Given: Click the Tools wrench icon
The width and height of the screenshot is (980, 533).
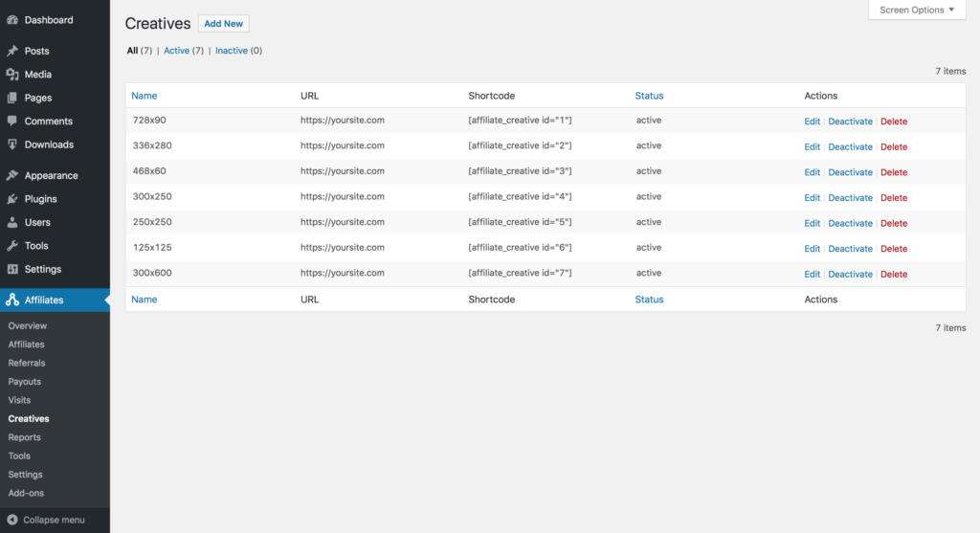Looking at the screenshot, I should pyautogui.click(x=11, y=246).
